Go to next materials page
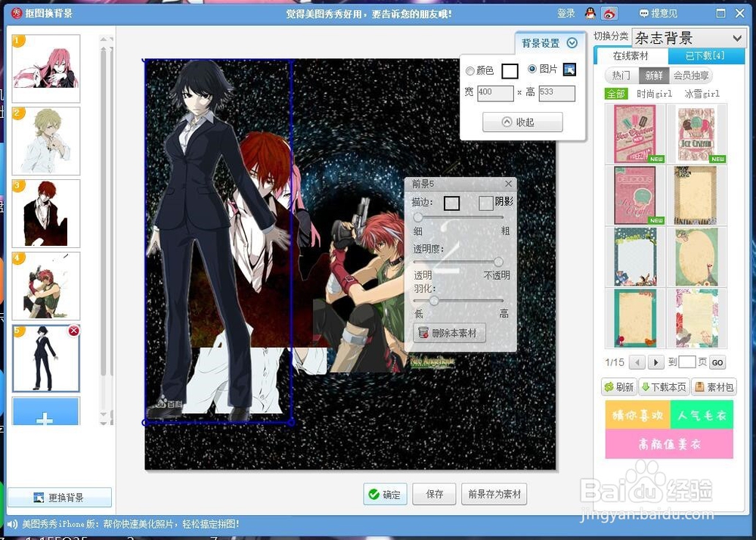 click(655, 362)
